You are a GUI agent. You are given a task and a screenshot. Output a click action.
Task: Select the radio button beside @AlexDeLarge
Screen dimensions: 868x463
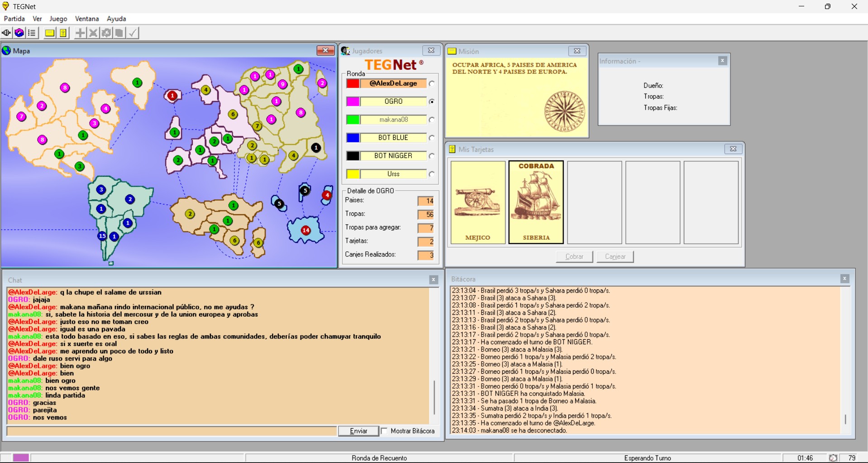432,84
